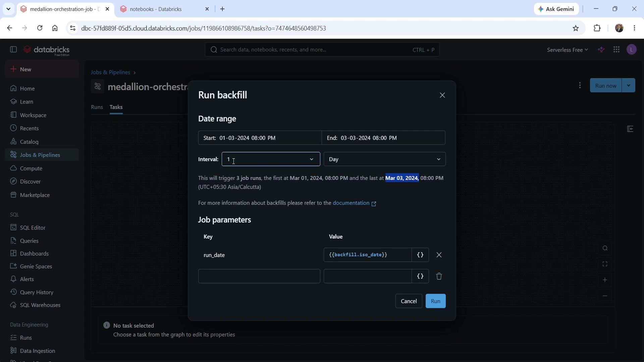Select the medallion-orchestration-job browser tab
The width and height of the screenshot is (644, 362).
[x=65, y=9]
